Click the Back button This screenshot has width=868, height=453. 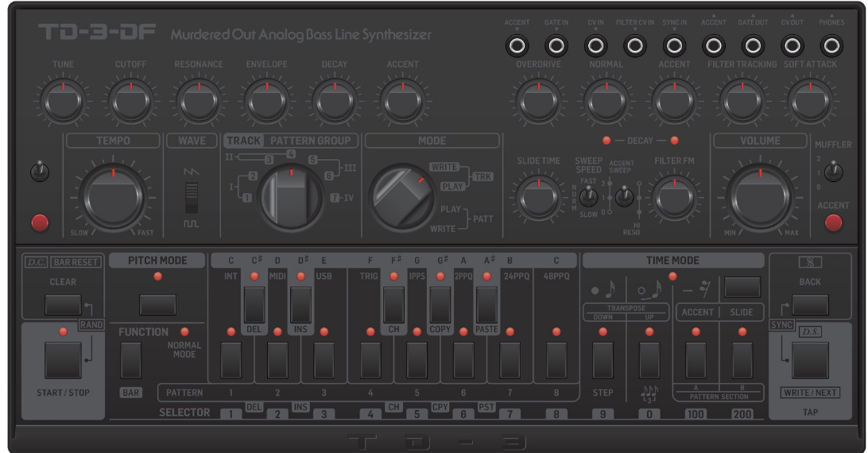810,304
